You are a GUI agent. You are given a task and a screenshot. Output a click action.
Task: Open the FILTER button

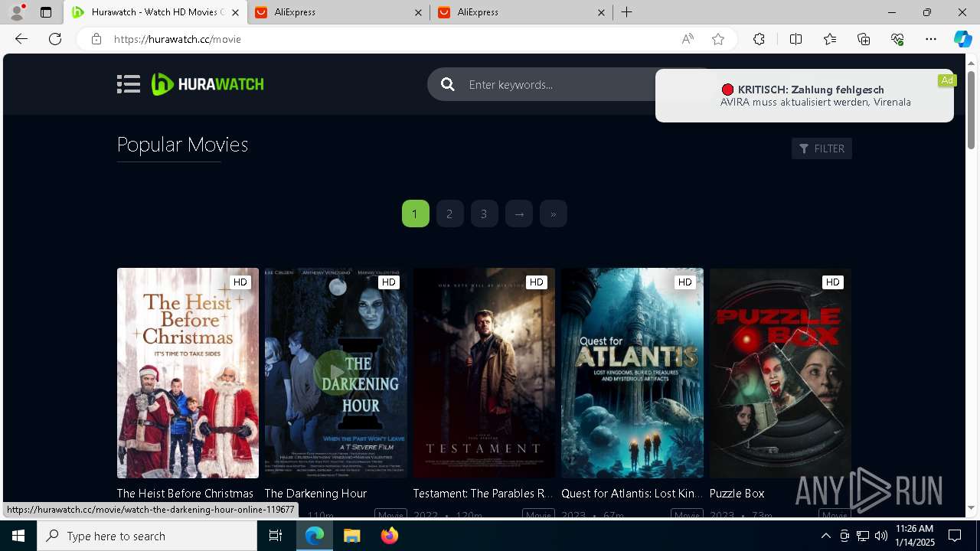click(822, 148)
